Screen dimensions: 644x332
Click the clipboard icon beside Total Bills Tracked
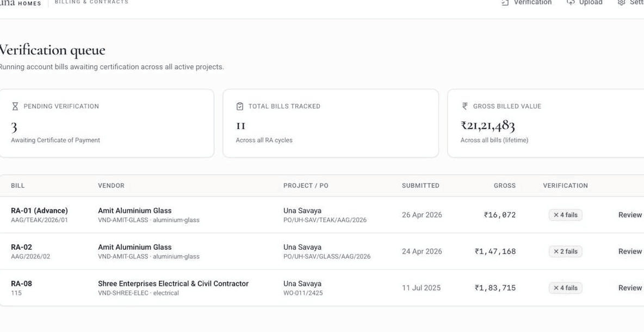click(240, 107)
